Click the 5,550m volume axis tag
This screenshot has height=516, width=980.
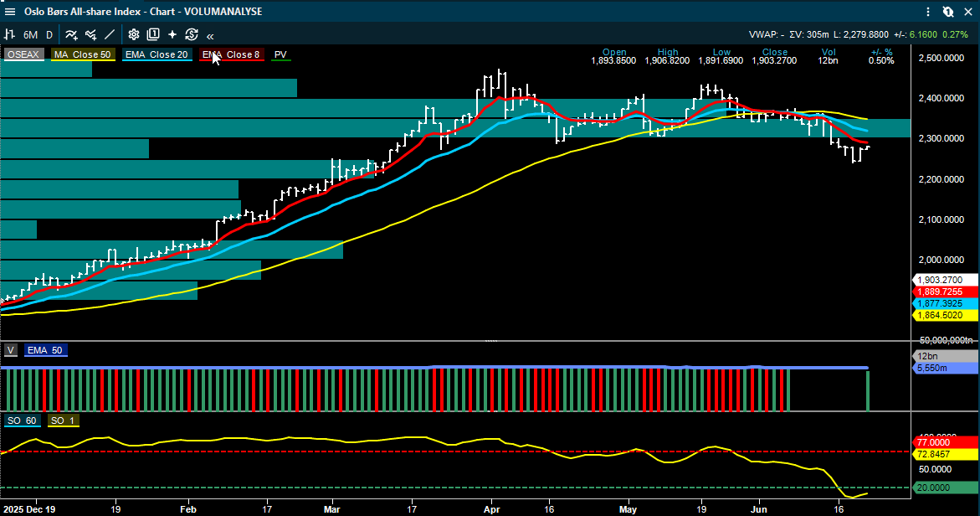click(944, 368)
